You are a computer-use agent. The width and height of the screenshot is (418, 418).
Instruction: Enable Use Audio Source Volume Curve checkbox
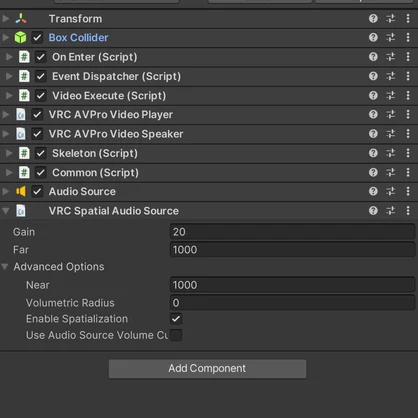pos(176,335)
